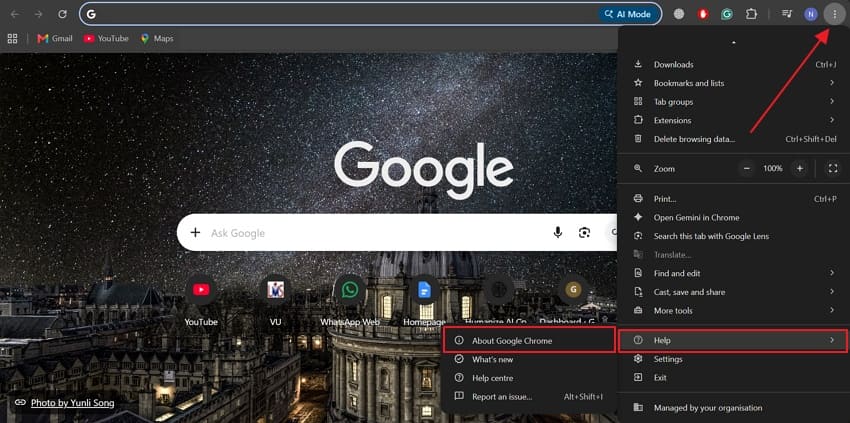Expand the Tab groups submenu
Screen dimensions: 850x423
pyautogui.click(x=735, y=101)
